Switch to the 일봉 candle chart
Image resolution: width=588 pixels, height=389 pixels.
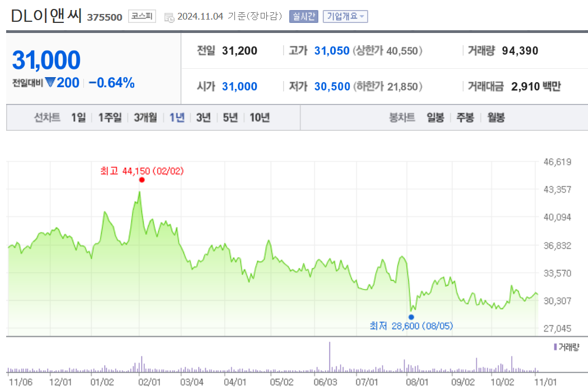click(x=435, y=118)
